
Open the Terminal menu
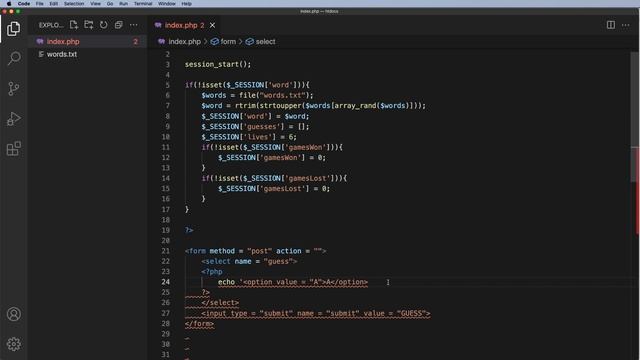tap(143, 4)
